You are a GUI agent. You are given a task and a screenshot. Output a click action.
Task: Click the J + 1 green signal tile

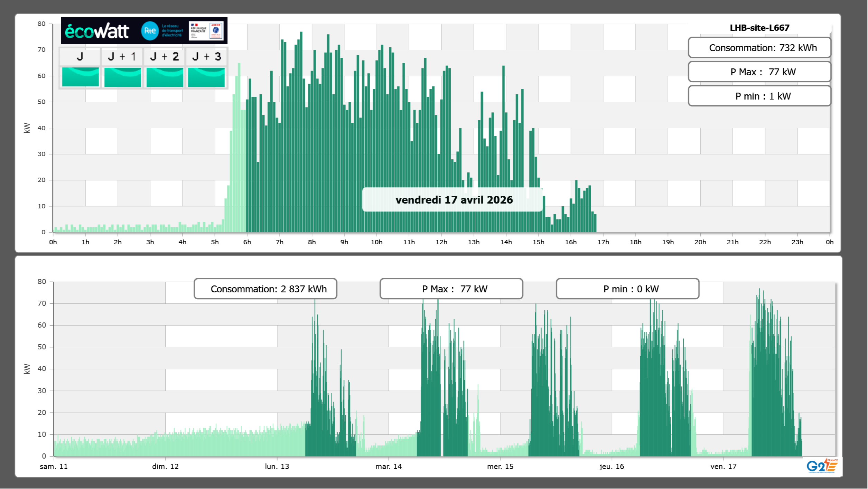(122, 77)
